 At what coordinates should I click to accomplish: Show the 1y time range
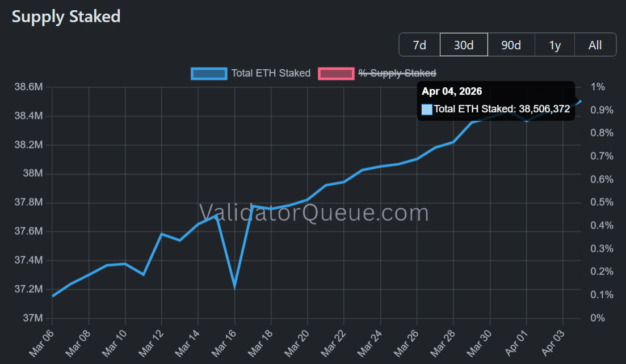[554, 45]
